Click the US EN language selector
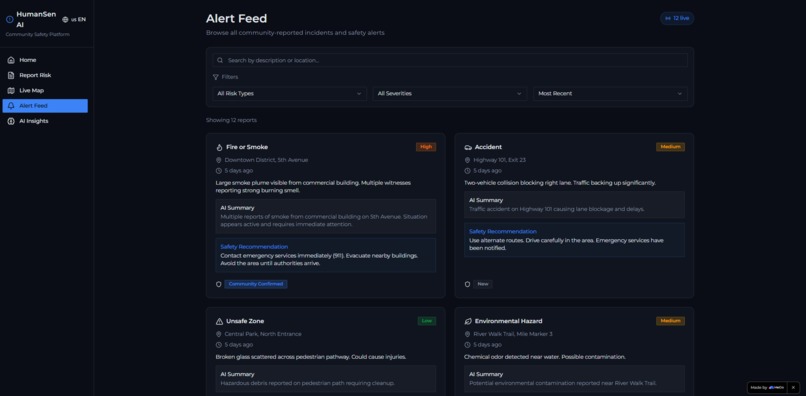The height and width of the screenshot is (396, 806). pos(74,20)
